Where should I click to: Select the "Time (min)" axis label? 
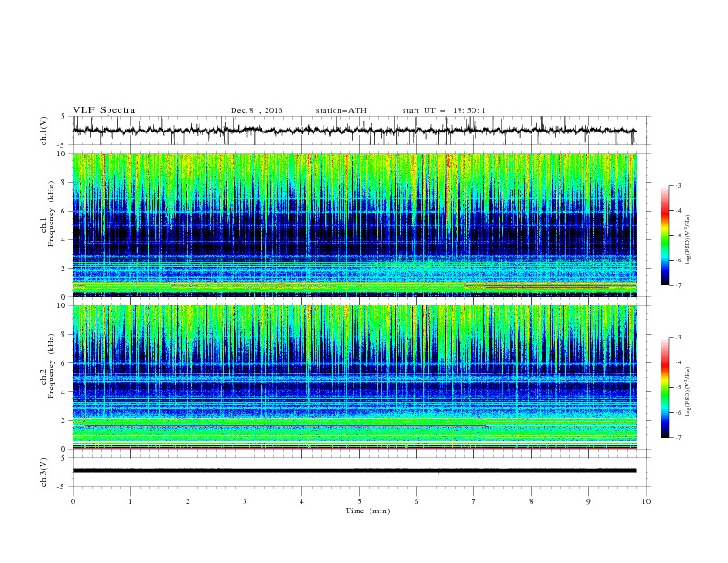coord(368,511)
